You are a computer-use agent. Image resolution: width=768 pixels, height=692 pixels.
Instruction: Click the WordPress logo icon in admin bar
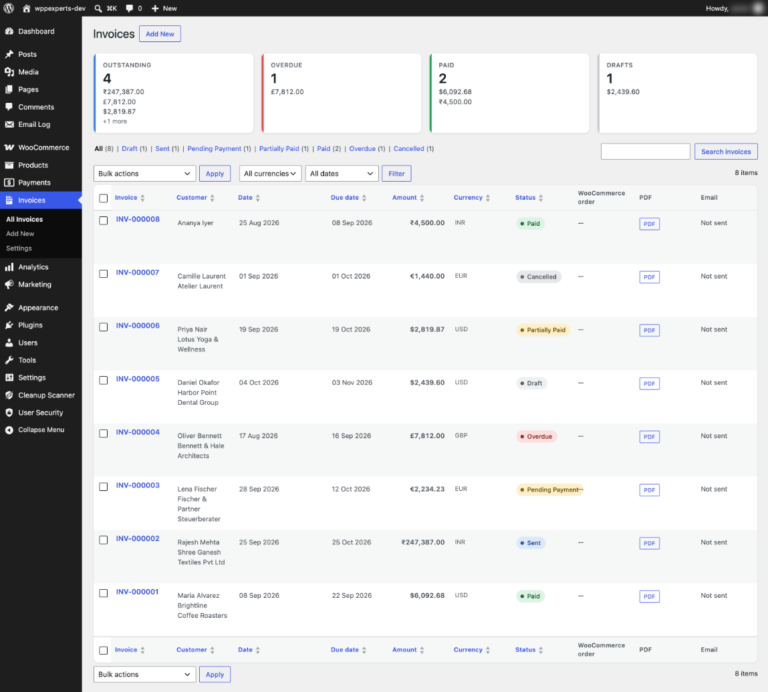(x=9, y=8)
